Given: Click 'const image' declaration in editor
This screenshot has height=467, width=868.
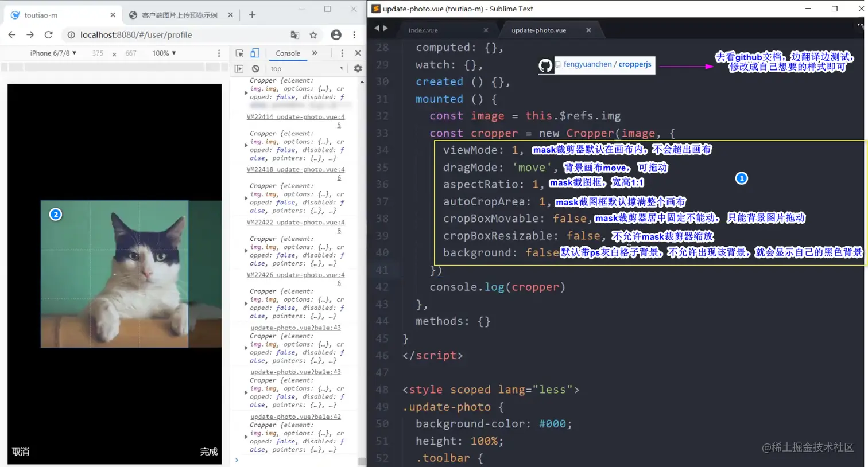Looking at the screenshot, I should [467, 116].
